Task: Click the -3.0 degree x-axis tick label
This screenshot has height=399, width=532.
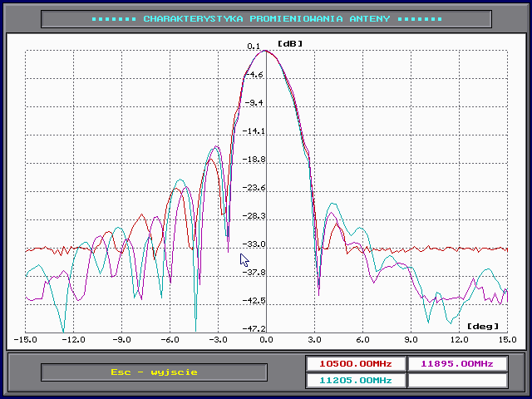Action: (218, 340)
